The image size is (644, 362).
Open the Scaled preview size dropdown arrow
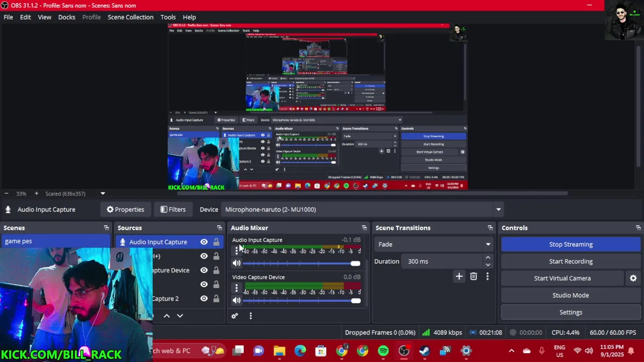click(103, 194)
